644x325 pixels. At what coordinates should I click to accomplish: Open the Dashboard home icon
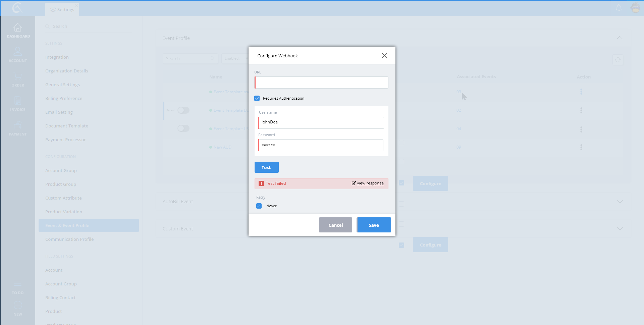[x=17, y=28]
